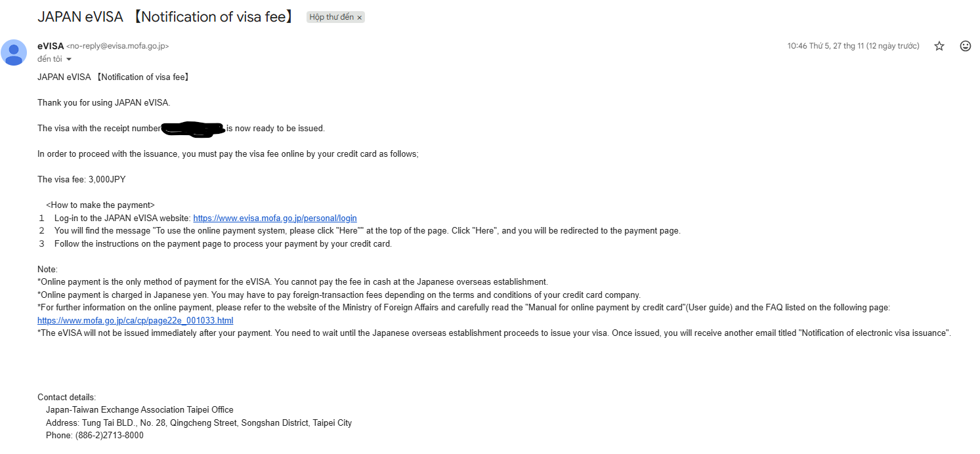Click the "<How to make the payment>" heading
The image size is (980, 454).
(x=100, y=205)
